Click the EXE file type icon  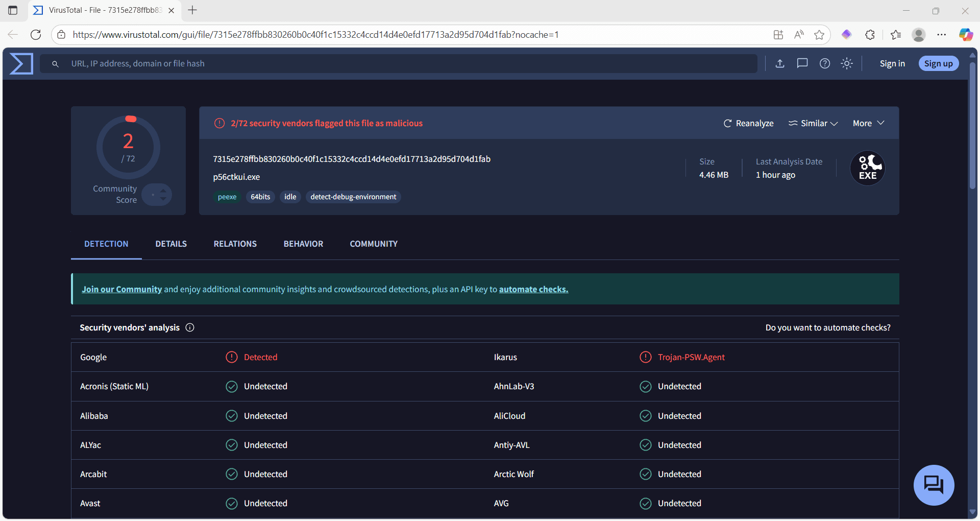(x=868, y=168)
